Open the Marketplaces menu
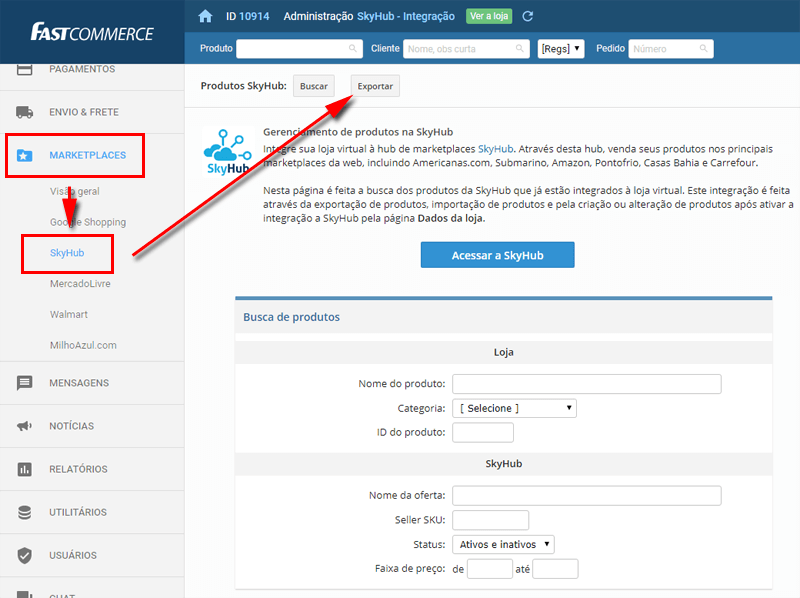The image size is (800, 598). click(x=87, y=155)
